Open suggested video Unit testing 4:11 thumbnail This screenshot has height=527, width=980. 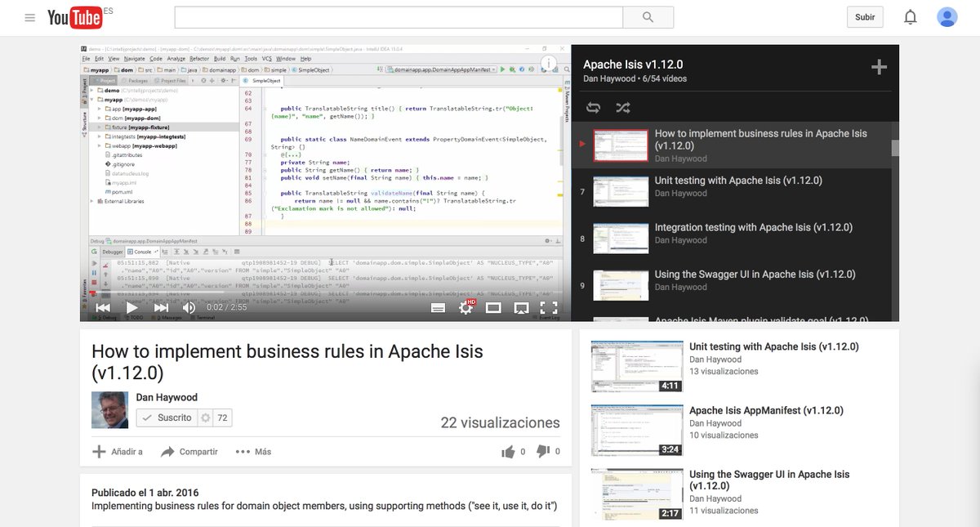[x=637, y=366]
